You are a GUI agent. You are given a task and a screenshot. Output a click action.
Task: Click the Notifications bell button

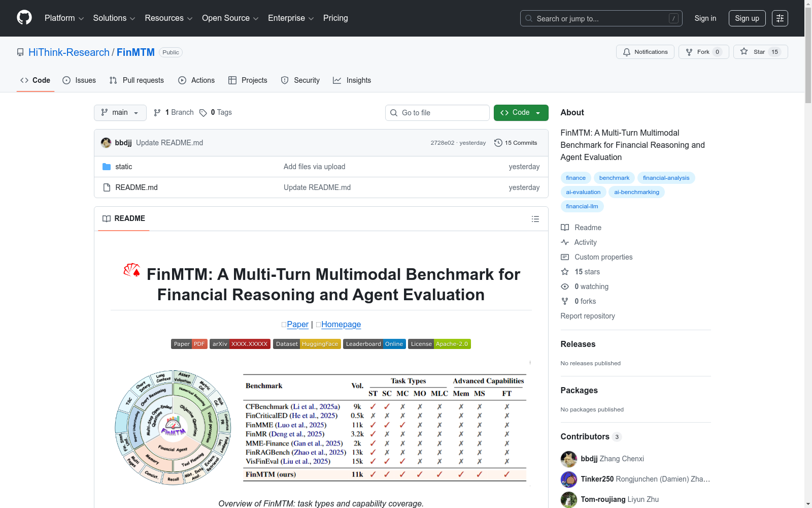(645, 52)
